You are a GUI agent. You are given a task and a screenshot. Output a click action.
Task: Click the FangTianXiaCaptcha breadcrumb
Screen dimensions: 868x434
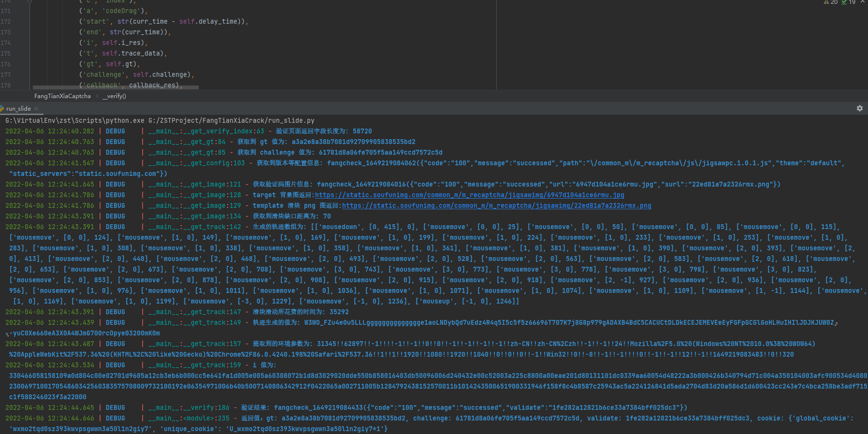[x=62, y=96]
